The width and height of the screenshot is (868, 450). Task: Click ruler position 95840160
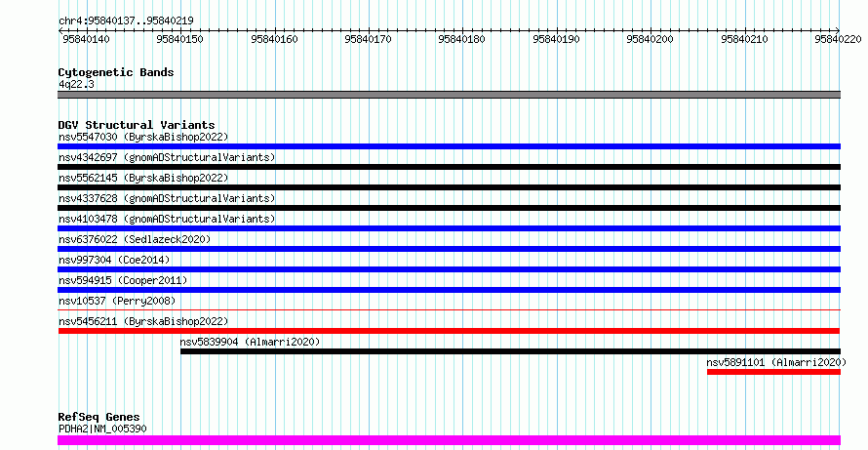(x=274, y=39)
